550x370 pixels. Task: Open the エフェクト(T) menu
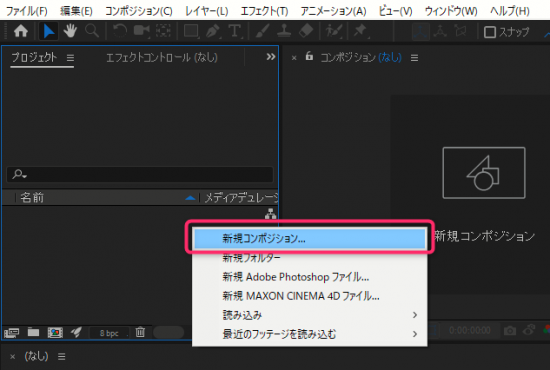click(x=264, y=11)
